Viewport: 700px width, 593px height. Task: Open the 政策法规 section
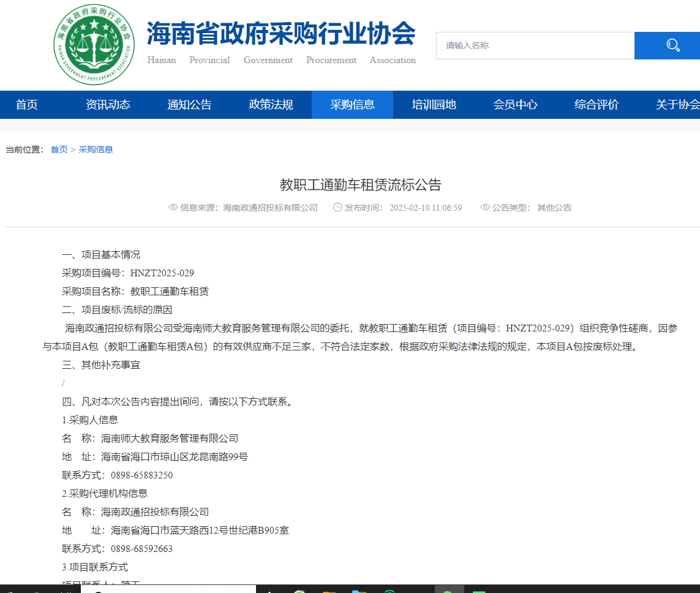pyautogui.click(x=271, y=105)
